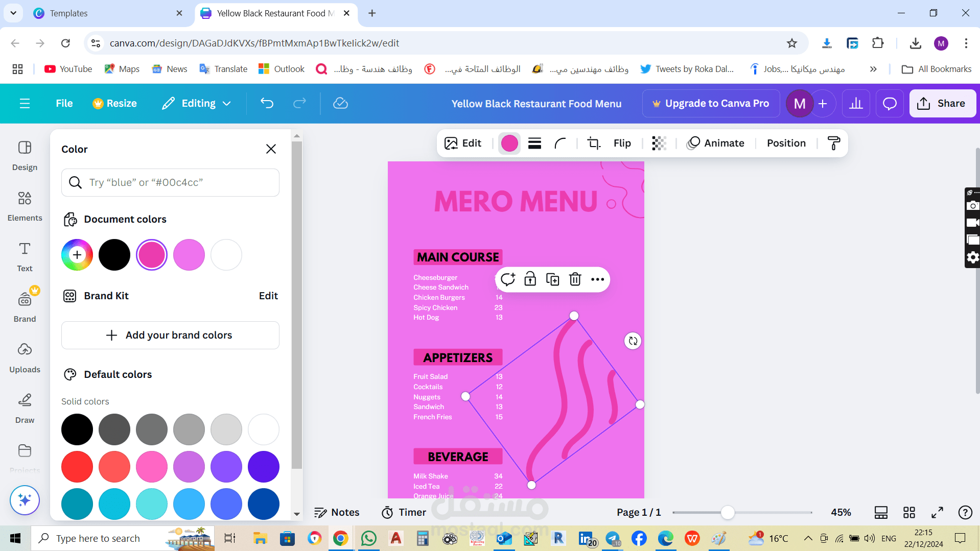The height and width of the screenshot is (551, 980).
Task: Click the color search input field
Action: click(170, 182)
